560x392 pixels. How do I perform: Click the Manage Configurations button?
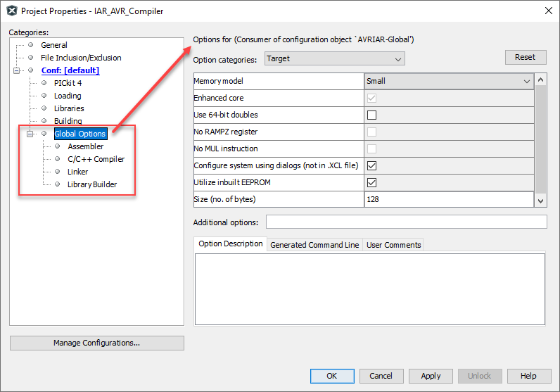(x=96, y=343)
